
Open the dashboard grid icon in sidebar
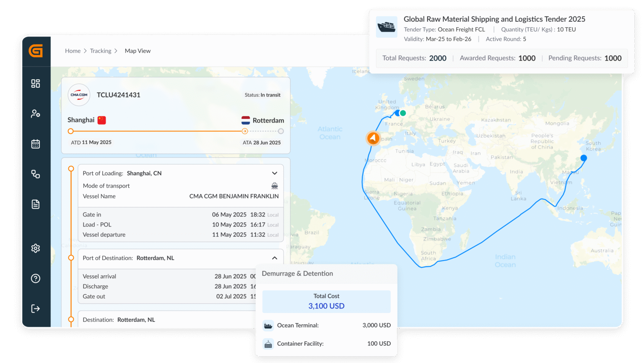tap(36, 83)
